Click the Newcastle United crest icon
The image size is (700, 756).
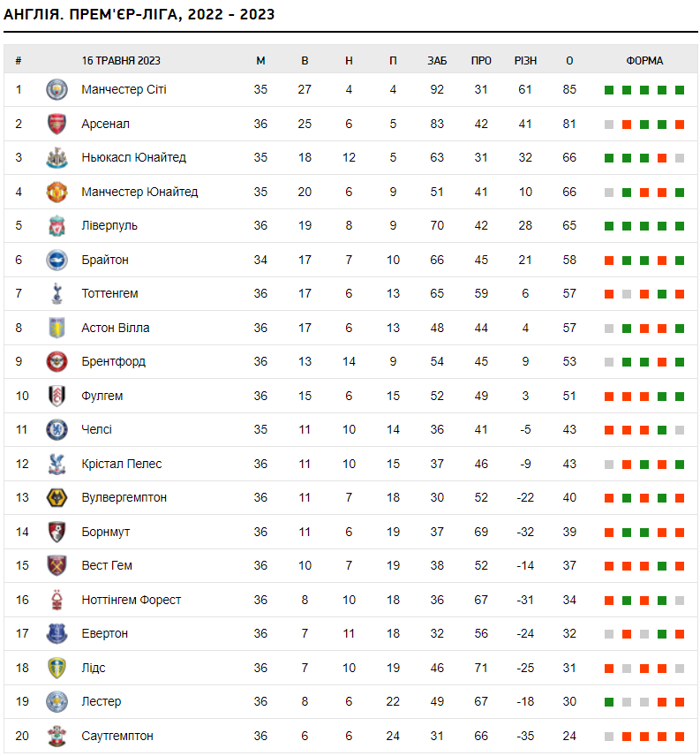tap(56, 158)
